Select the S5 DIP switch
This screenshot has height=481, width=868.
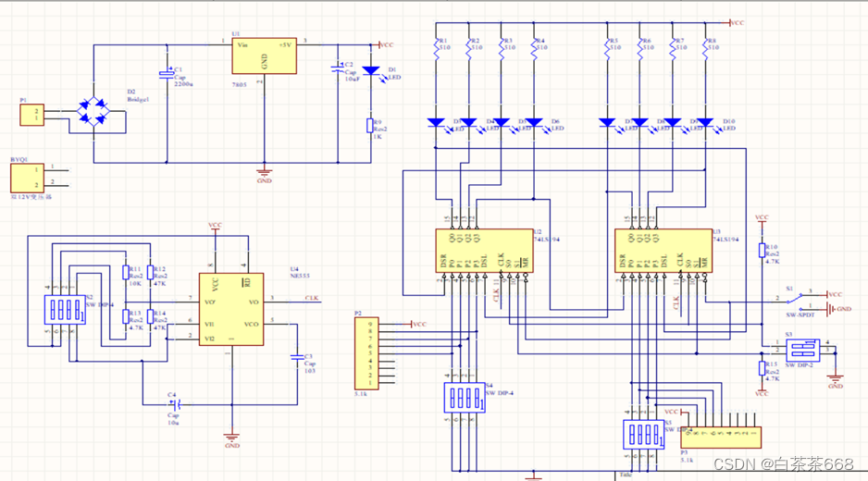point(644,435)
